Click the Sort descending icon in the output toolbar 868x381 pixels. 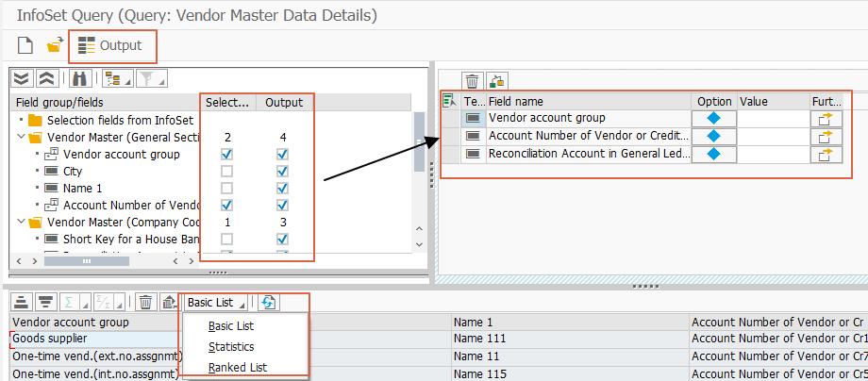[46, 303]
